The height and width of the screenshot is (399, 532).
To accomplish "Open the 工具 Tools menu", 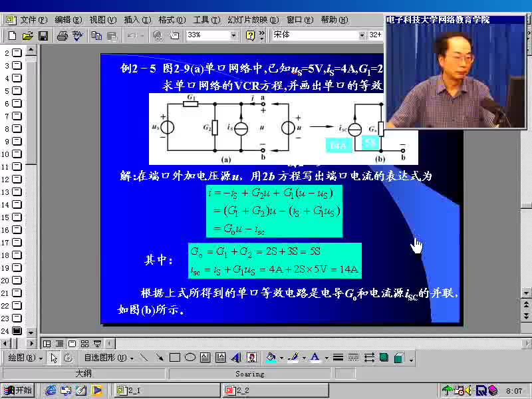I will click(207, 20).
